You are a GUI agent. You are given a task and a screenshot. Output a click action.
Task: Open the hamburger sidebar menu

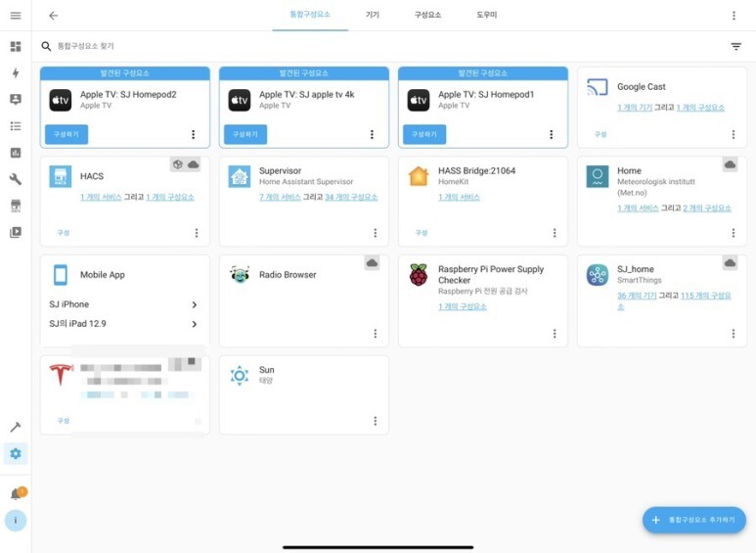tap(16, 16)
